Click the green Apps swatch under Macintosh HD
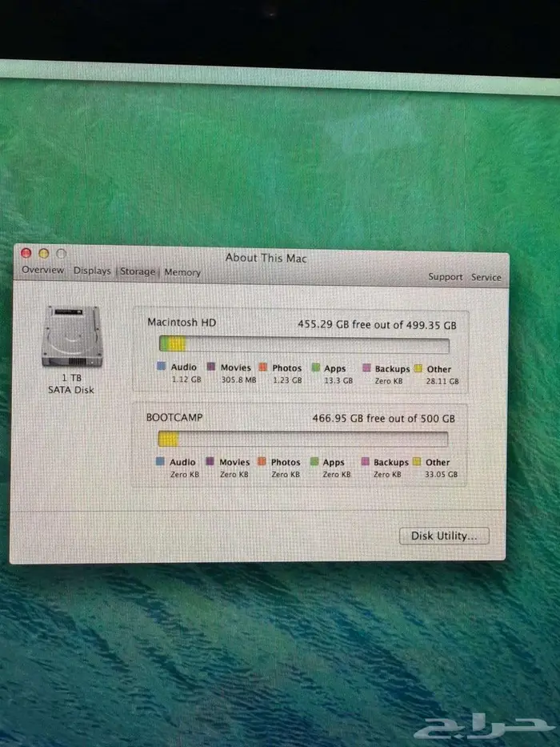Viewport: 560px width, 747px height. pyautogui.click(x=315, y=368)
